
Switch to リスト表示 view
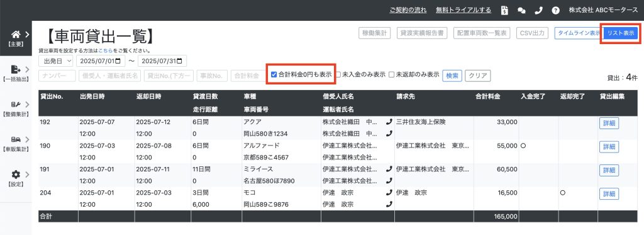pos(621,33)
